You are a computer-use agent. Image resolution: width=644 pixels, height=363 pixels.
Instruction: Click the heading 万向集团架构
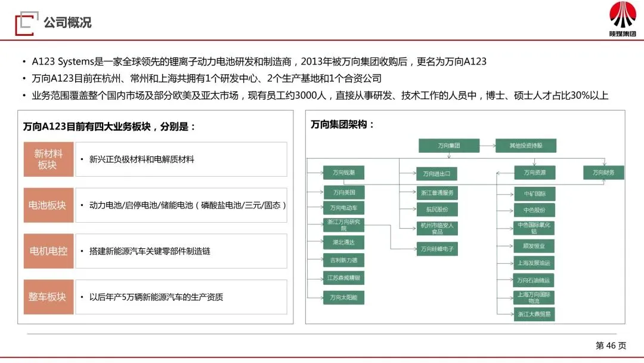(x=342, y=125)
